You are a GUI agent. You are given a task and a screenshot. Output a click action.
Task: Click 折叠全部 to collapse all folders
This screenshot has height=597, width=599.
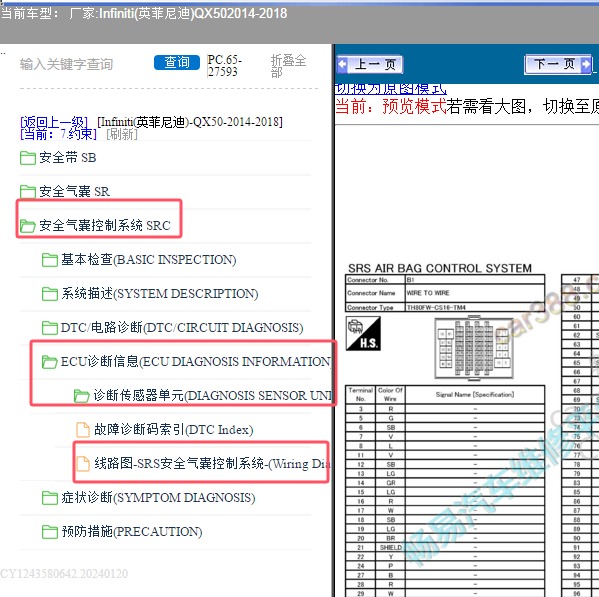pyautogui.click(x=288, y=65)
